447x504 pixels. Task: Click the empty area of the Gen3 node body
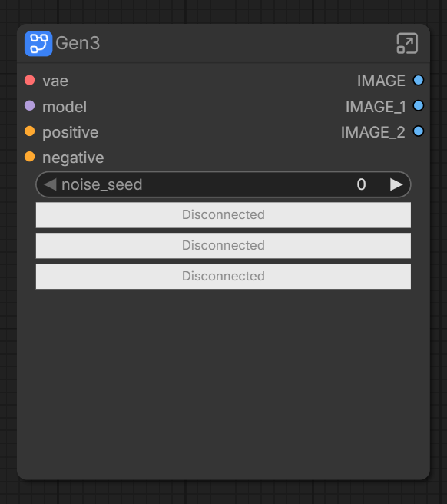(x=223, y=383)
